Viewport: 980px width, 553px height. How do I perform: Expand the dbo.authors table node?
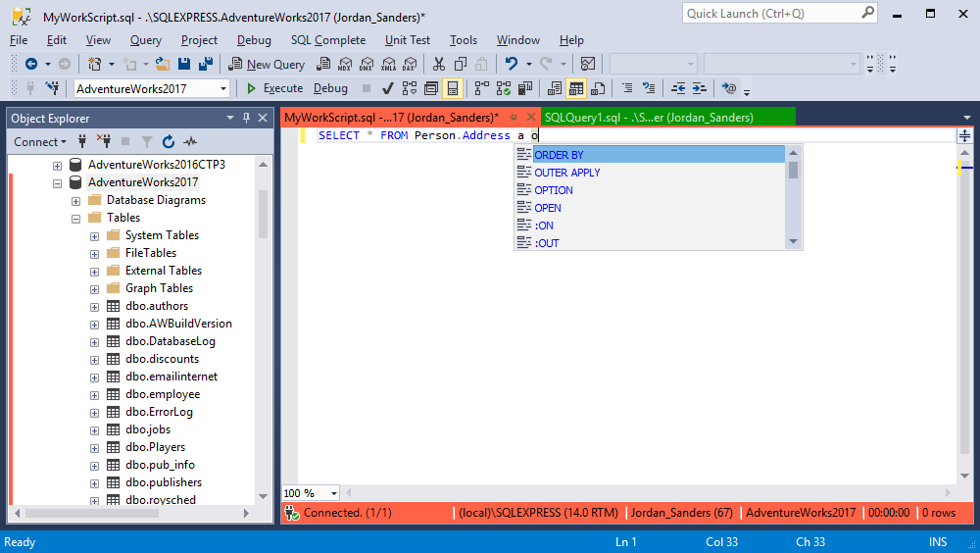pos(94,306)
